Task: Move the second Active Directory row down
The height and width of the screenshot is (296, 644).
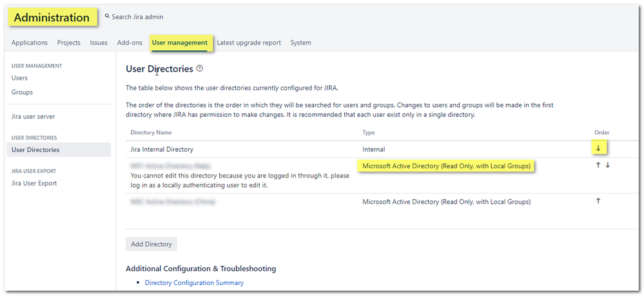Action: [x=607, y=165]
